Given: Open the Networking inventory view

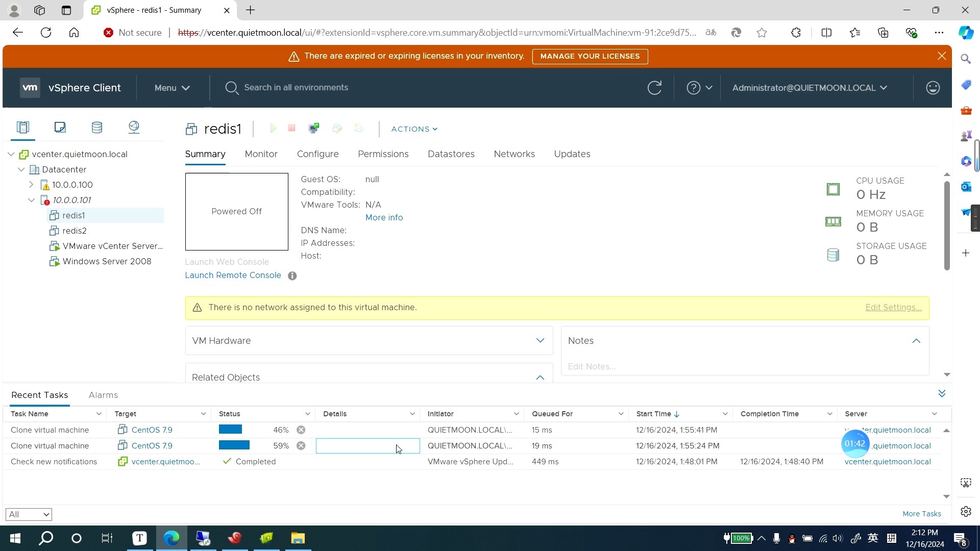Looking at the screenshot, I should 134,127.
